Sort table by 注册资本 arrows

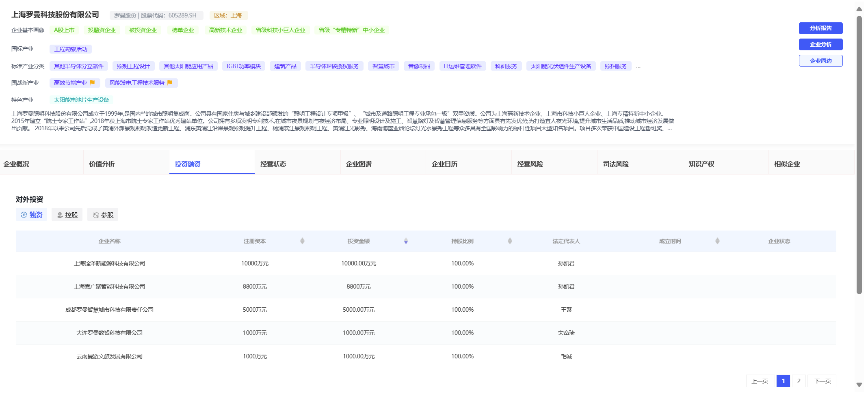coord(302,241)
